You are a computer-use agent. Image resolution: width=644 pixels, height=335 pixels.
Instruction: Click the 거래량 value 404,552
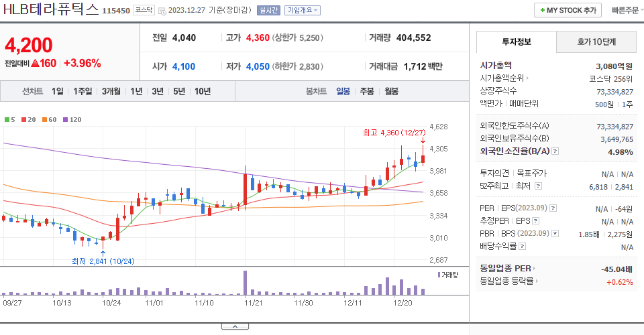point(414,38)
